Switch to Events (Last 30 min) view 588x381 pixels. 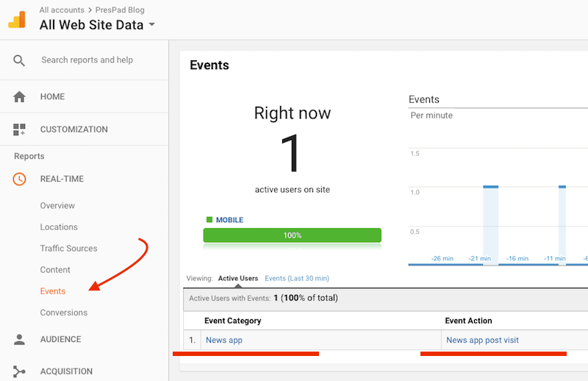[297, 279]
